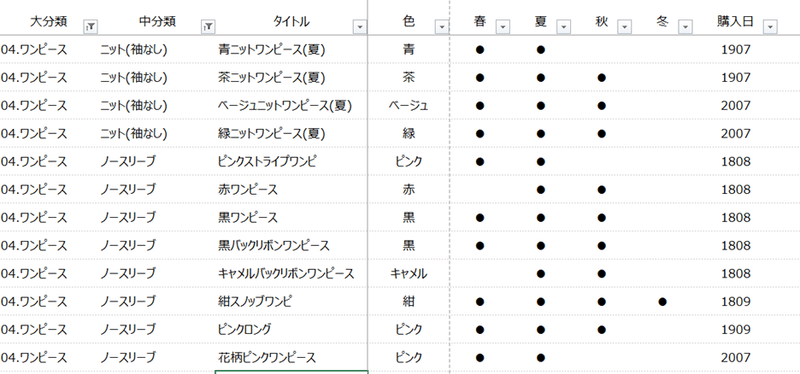Screen dimensions: 800x374
Task: Select the 購入日 cell 1909
Action: pos(736,330)
